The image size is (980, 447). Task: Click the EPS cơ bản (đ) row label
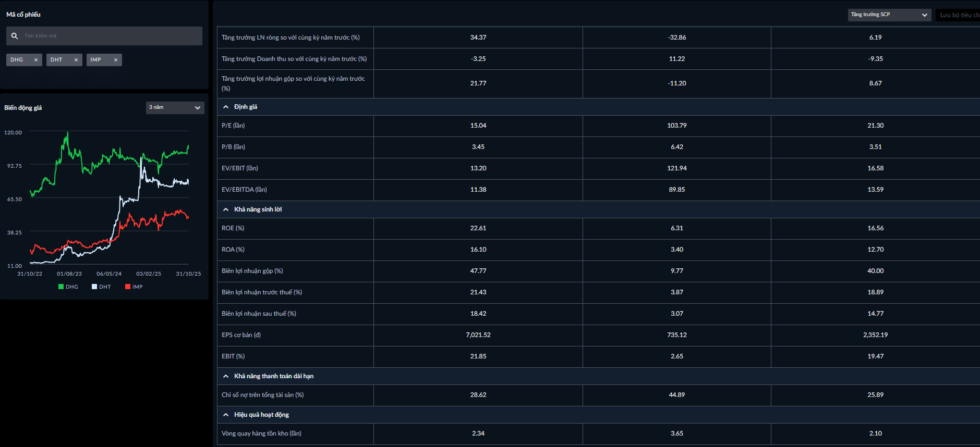241,335
